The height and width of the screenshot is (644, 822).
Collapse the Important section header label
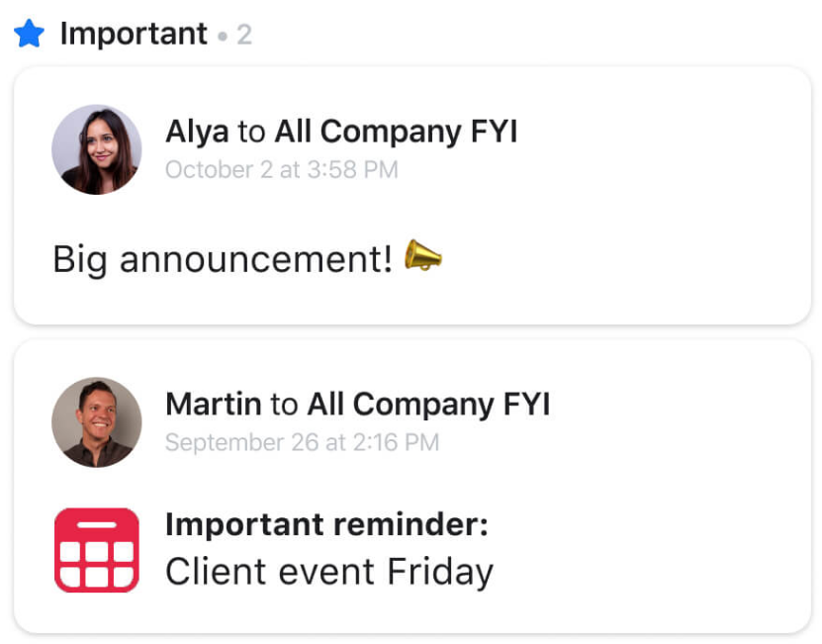[134, 35]
